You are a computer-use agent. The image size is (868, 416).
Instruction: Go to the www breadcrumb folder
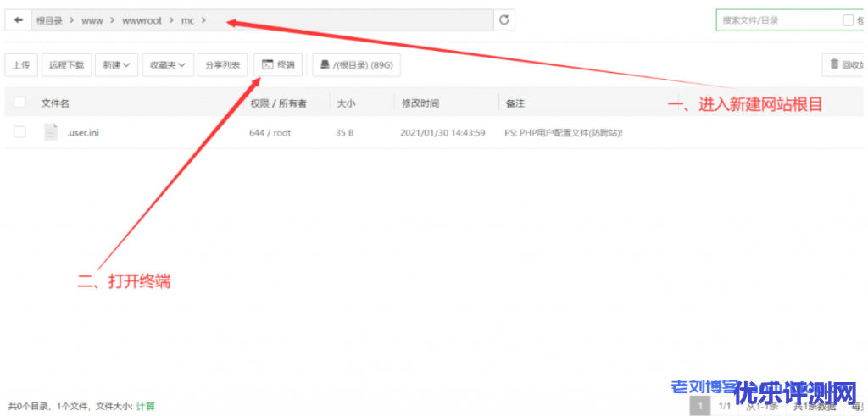coord(92,21)
